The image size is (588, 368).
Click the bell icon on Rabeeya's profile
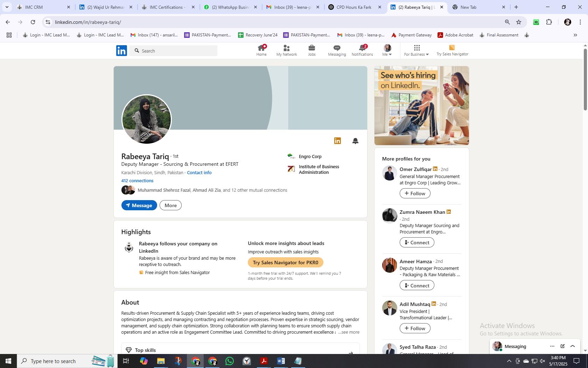355,141
